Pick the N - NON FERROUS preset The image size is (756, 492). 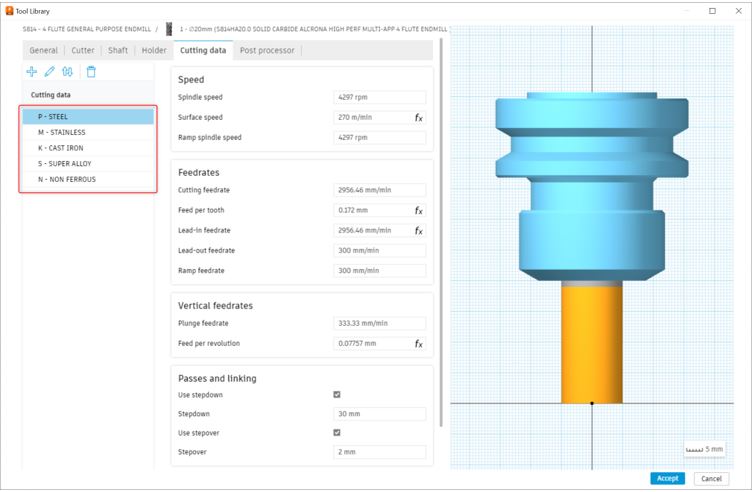(x=88, y=179)
